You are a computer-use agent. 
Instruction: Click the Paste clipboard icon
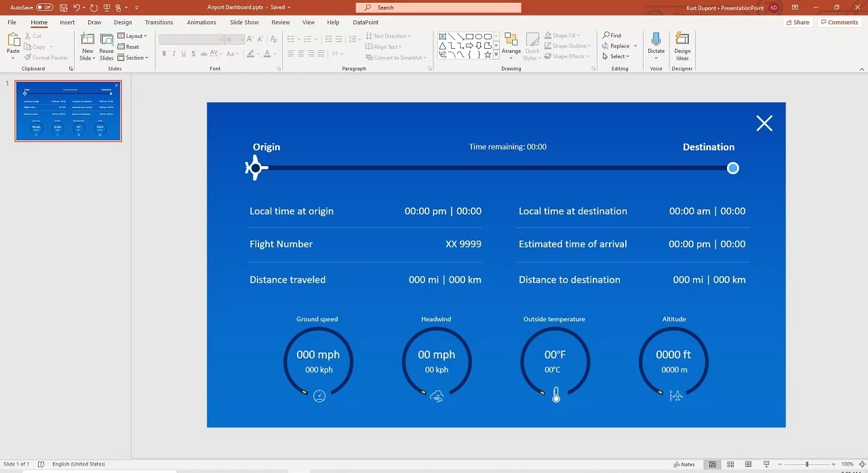(x=13, y=40)
